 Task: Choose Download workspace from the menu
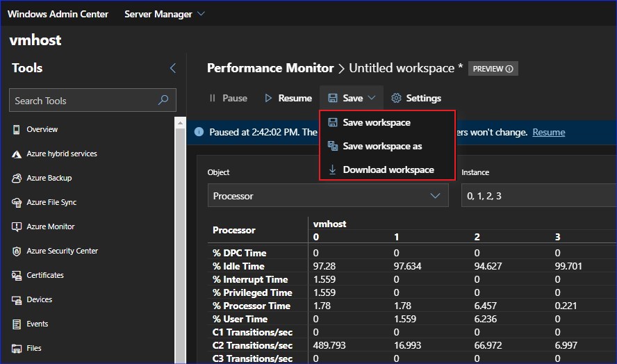point(388,169)
